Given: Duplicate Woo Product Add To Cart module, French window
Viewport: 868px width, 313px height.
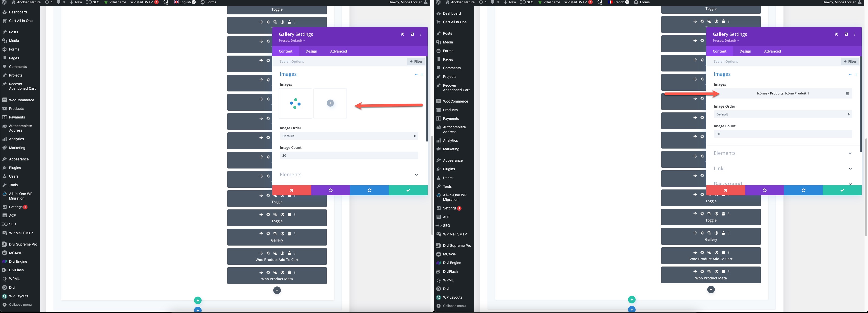Looking at the screenshot, I should (x=709, y=253).
